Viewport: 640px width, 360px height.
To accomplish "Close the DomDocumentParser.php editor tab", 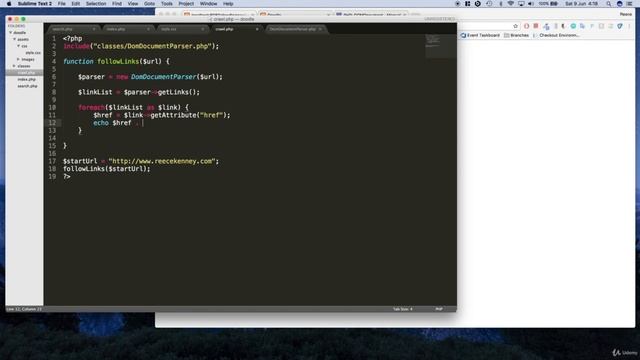I will 320,29.
